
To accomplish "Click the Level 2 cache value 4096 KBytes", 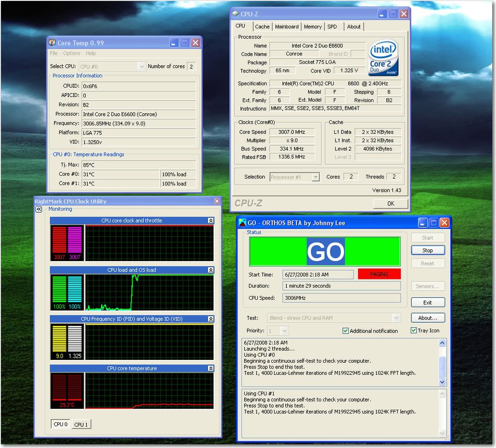I will click(378, 149).
